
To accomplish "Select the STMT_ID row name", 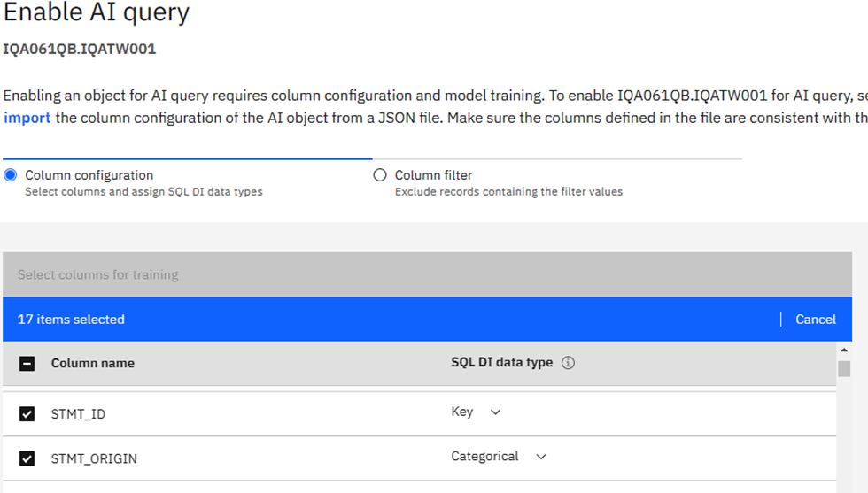I will pos(78,414).
